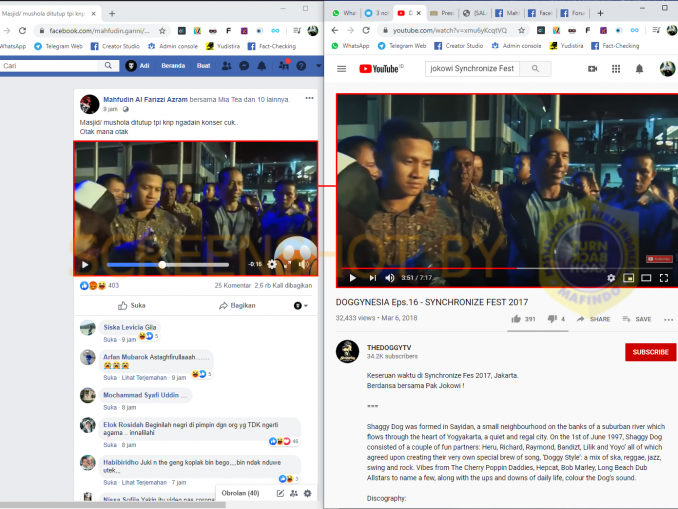The height and width of the screenshot is (509, 678).
Task: Play the YouTube video
Action: pyautogui.click(x=352, y=278)
